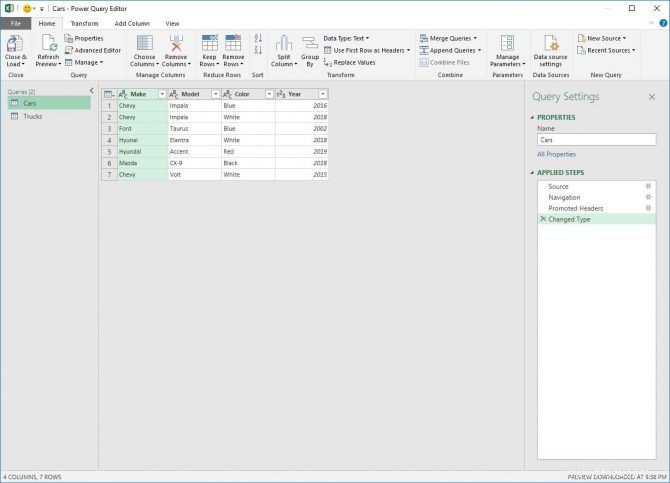Open the Recent Sources dropdown

606,50
